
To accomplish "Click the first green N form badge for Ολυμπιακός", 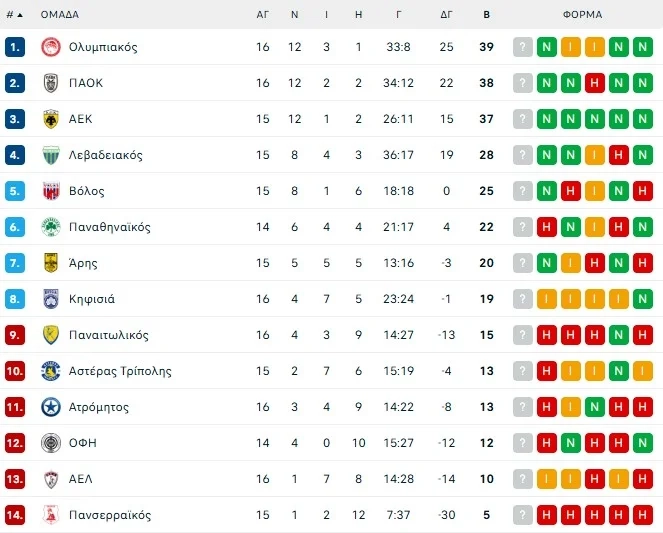I will [x=547, y=47].
